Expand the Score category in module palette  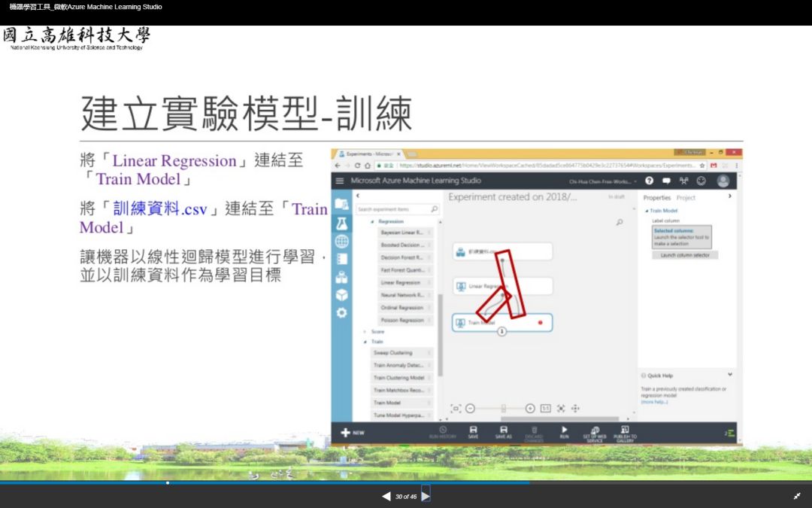pos(365,332)
